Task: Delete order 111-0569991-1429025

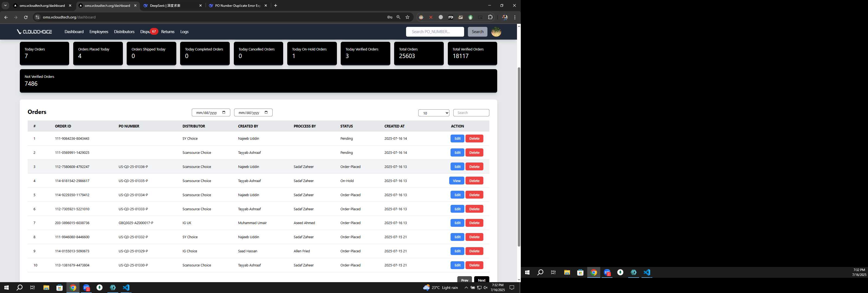Action: click(x=474, y=153)
